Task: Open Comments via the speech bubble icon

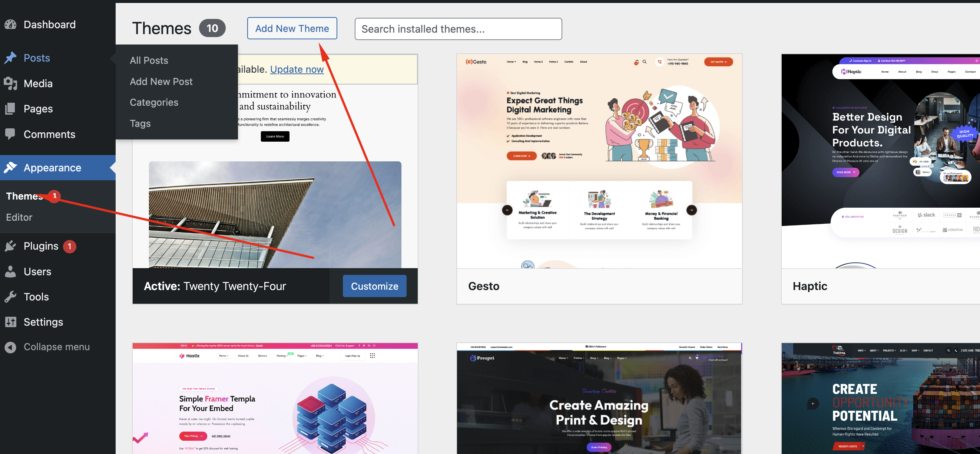Action: [x=11, y=134]
